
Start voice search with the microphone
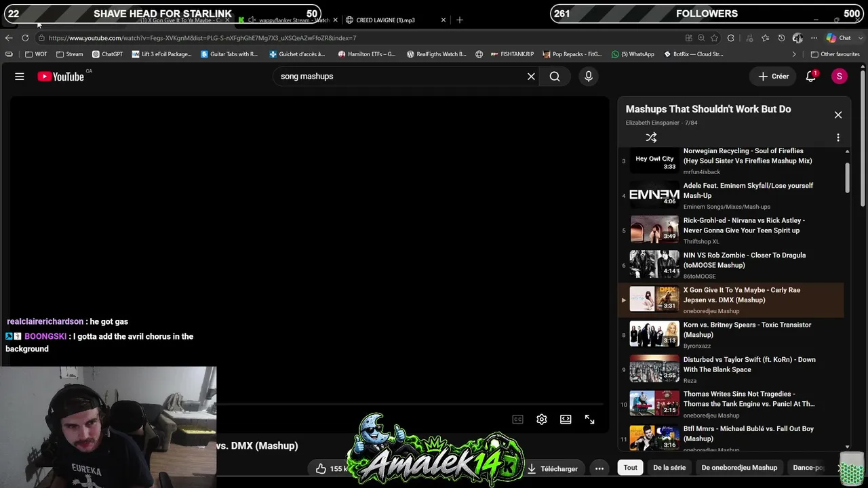click(x=589, y=77)
